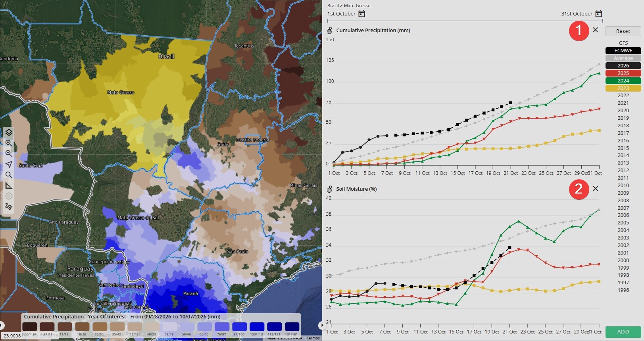
Task: Toggle the Average series
Action: tap(623, 58)
